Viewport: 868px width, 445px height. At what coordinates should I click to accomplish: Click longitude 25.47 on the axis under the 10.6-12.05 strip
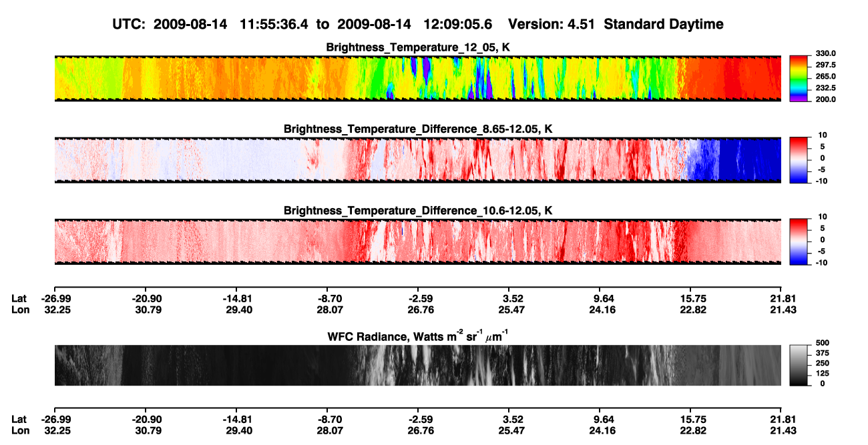(511, 310)
